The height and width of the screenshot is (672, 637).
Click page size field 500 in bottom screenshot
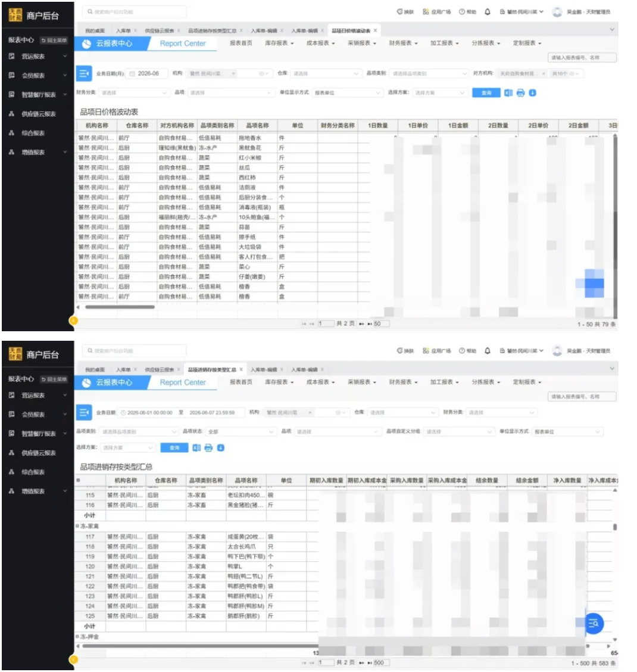(381, 662)
